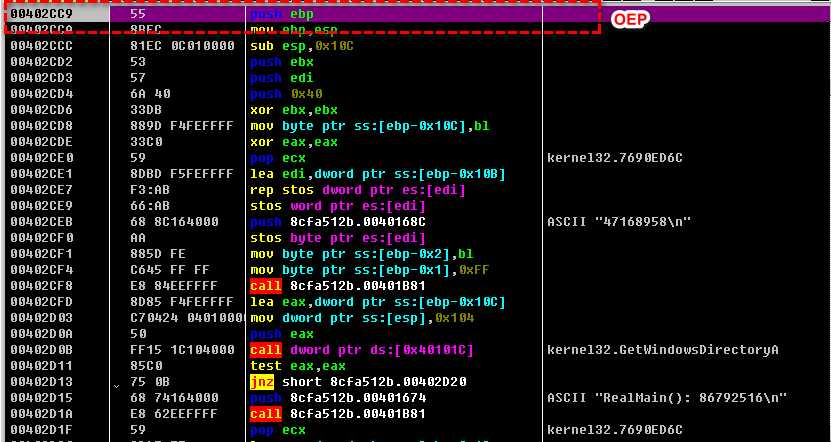831x442 pixels.
Task: Click 'lea eax,dword ptr ss:[ebp-0x10C]'
Action: point(377,302)
